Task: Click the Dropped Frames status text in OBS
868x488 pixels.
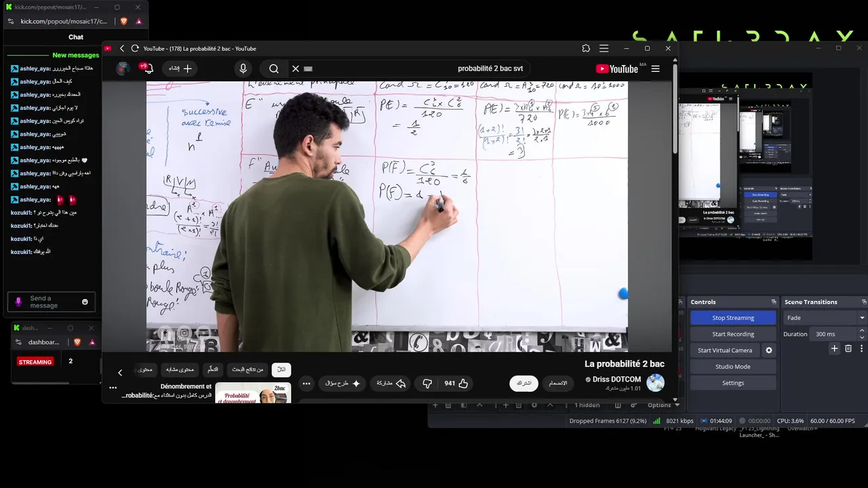Action: coord(608,421)
